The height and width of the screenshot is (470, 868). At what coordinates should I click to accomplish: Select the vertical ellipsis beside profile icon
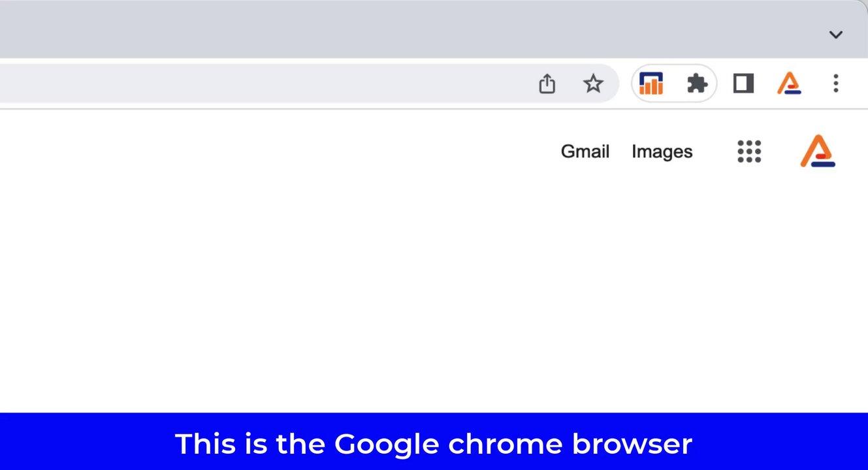[x=835, y=84]
